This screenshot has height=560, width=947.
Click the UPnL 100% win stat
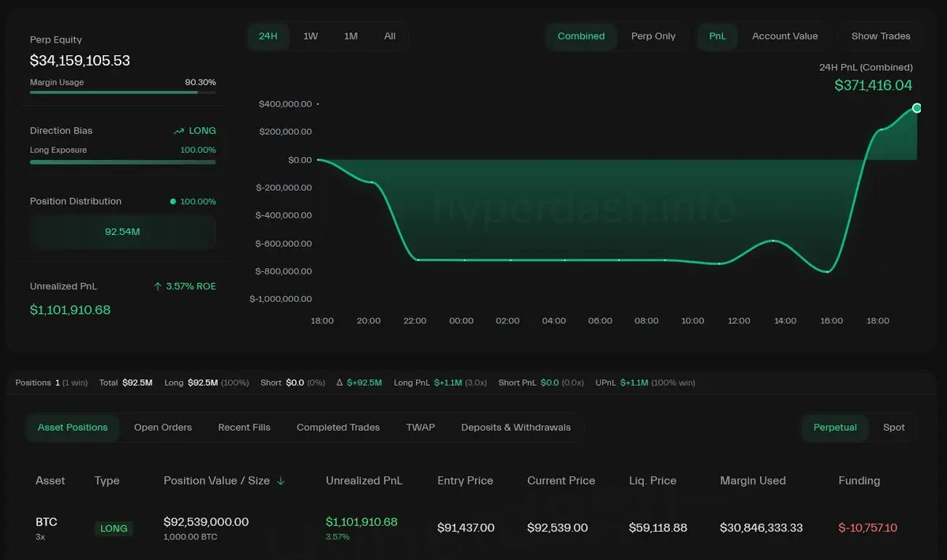click(x=646, y=383)
